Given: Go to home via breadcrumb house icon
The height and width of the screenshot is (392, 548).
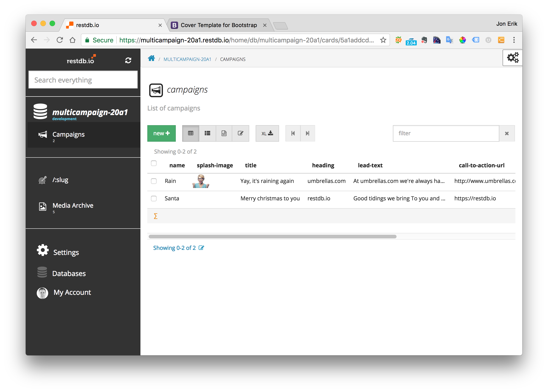Looking at the screenshot, I should (151, 58).
